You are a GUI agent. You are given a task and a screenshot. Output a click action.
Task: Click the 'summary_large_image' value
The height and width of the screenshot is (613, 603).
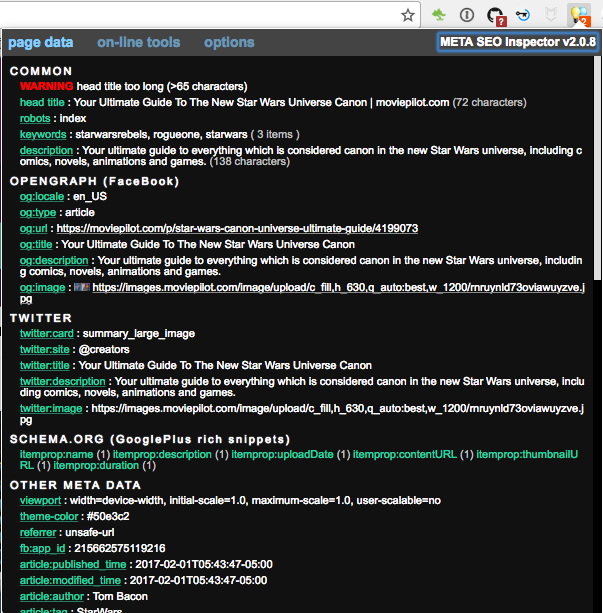pyautogui.click(x=139, y=334)
